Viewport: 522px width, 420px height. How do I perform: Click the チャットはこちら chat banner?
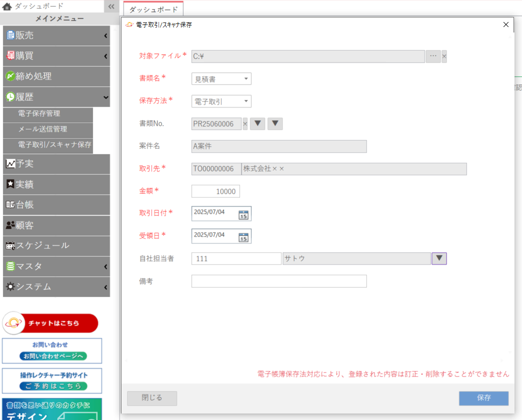[50, 323]
